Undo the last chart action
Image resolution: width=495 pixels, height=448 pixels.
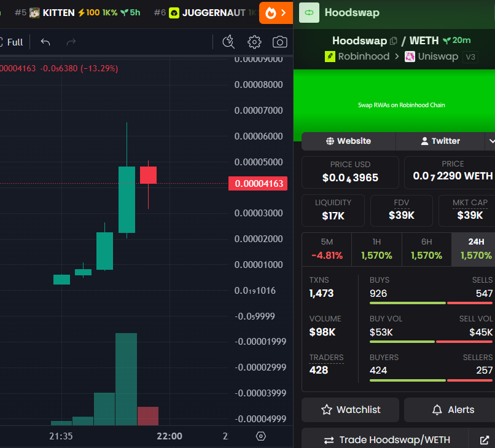click(x=45, y=42)
